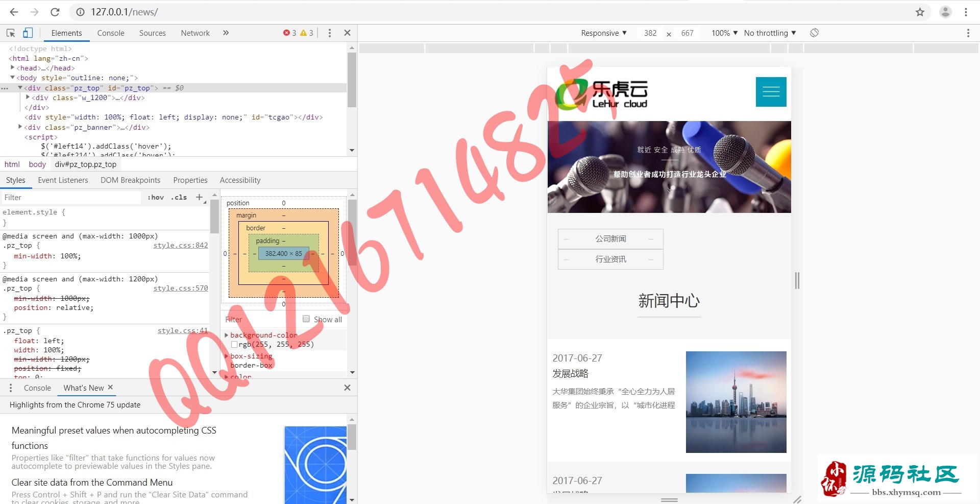Click the styles Filter input field
This screenshot has height=504, width=980.
71,198
